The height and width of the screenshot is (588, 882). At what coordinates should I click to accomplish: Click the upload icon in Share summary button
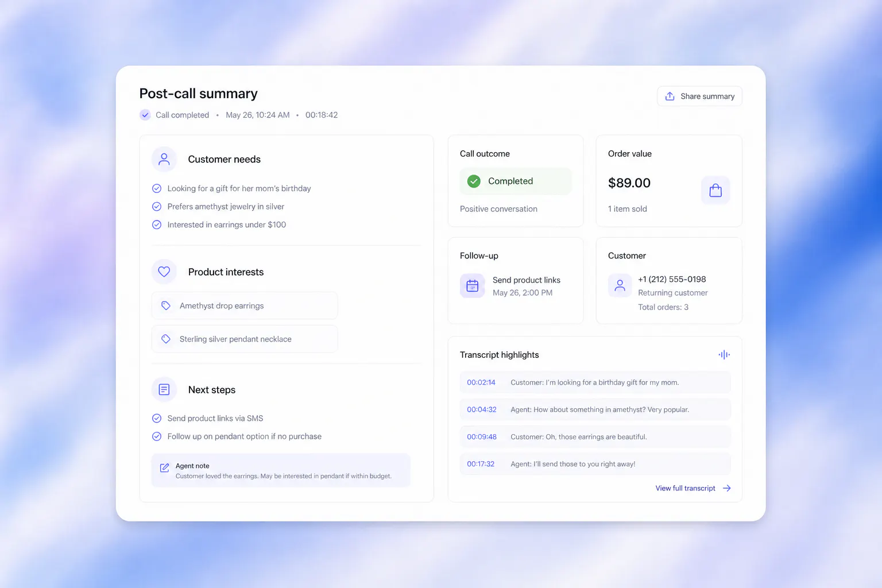[670, 96]
